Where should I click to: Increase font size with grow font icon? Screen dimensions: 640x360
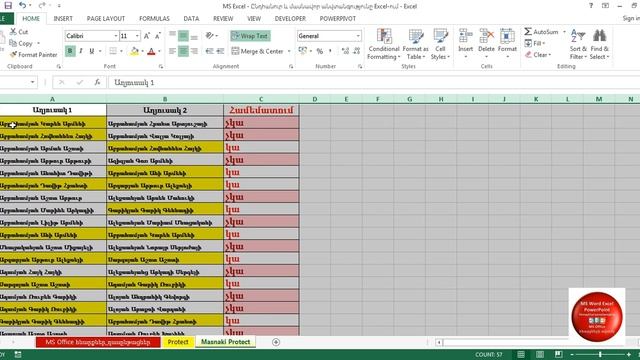point(147,36)
